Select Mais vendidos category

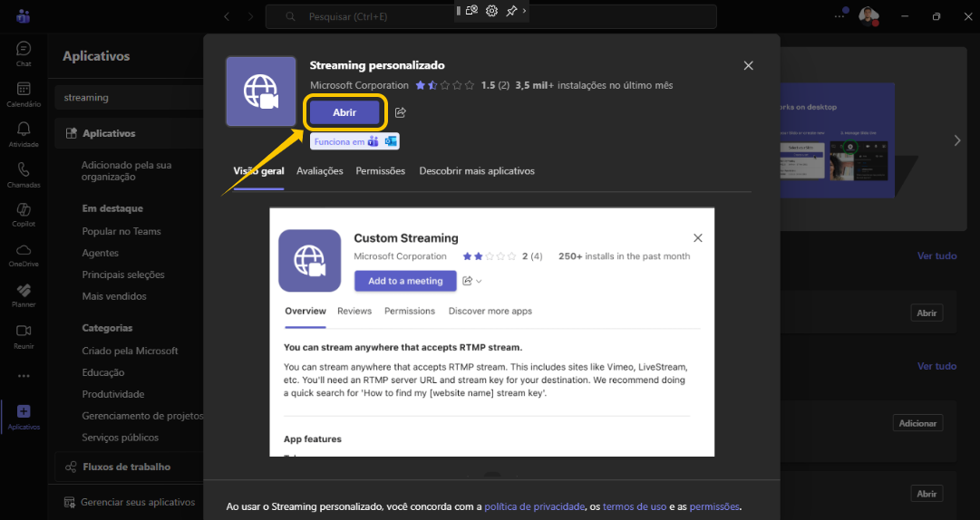pos(113,296)
